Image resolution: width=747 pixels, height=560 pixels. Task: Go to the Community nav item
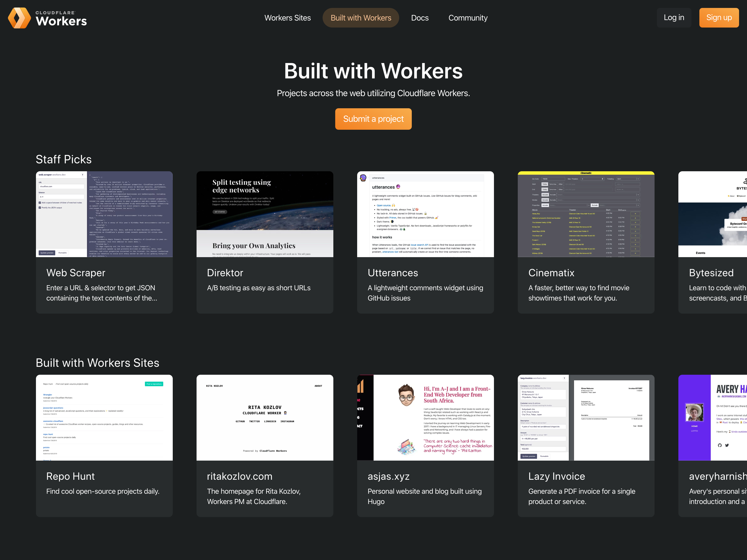pyautogui.click(x=468, y=18)
